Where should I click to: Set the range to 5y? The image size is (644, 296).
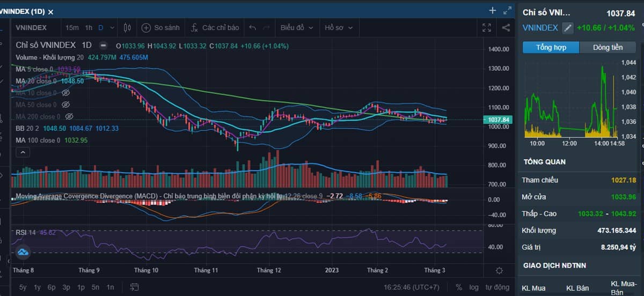(23, 287)
